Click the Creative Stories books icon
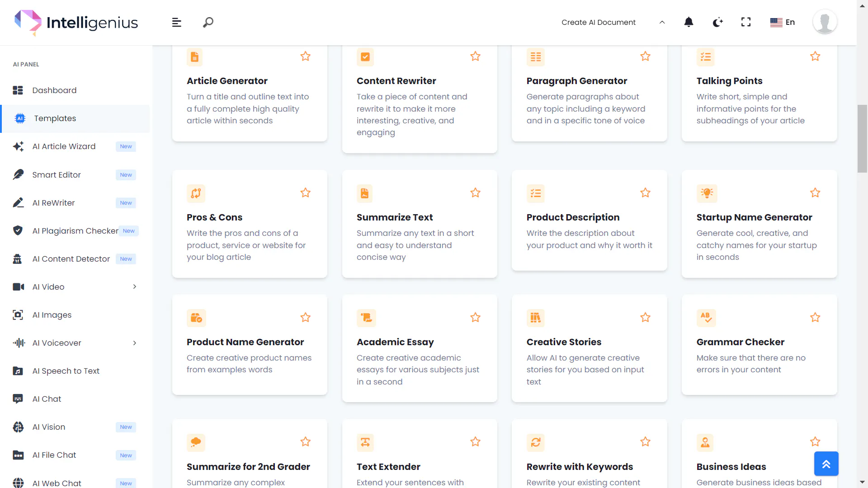The width and height of the screenshot is (868, 488). click(x=536, y=318)
